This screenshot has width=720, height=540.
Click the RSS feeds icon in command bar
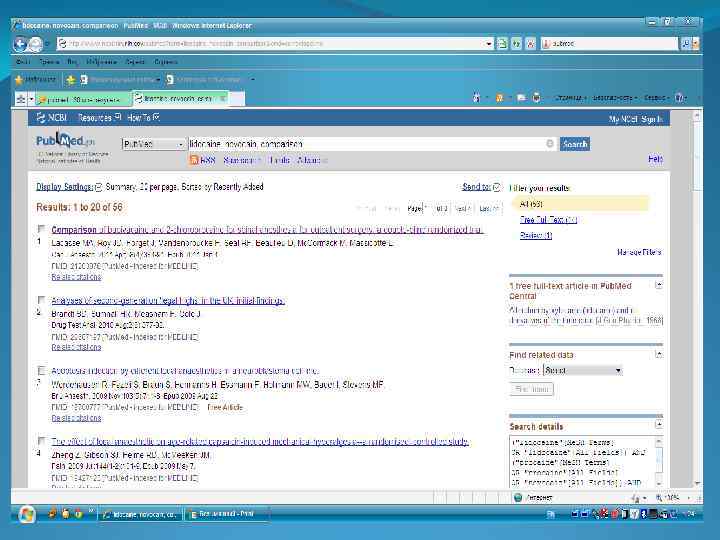point(500,98)
